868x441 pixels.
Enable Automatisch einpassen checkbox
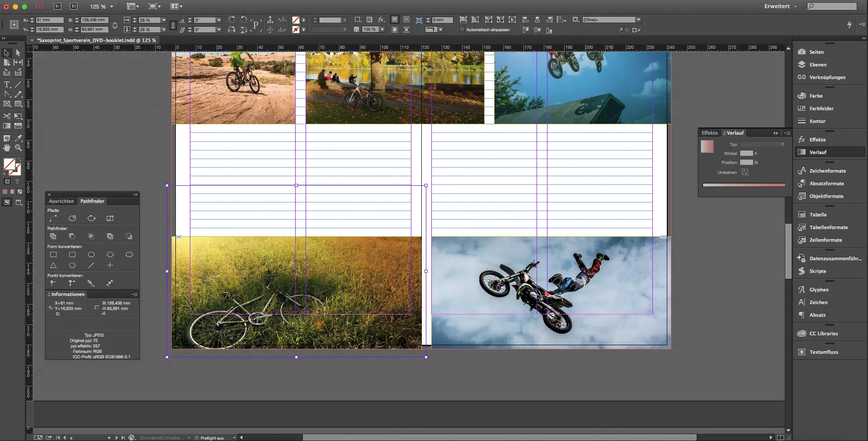462,30
